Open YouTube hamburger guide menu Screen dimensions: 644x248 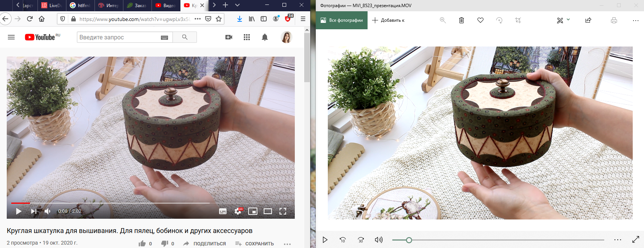click(x=11, y=37)
